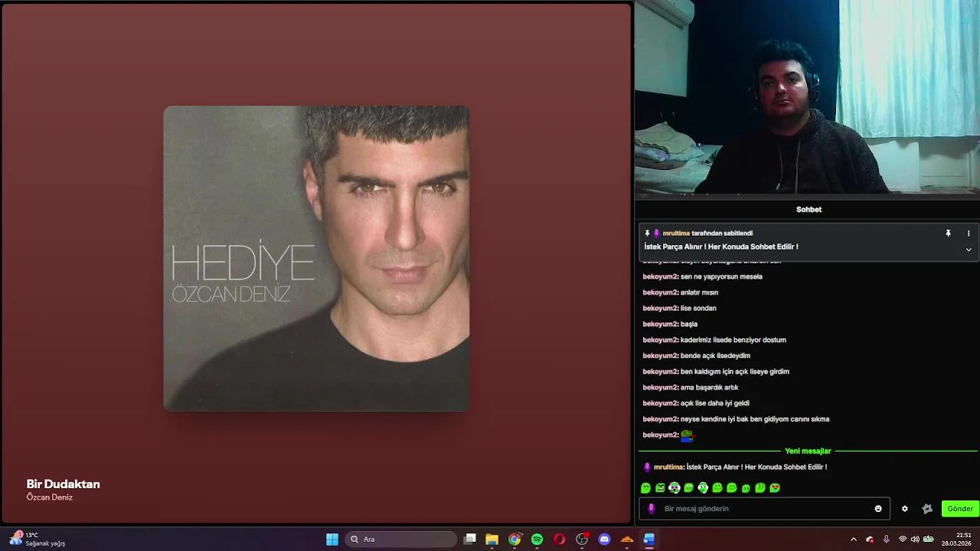Focus the 'Bir mesaj gönderin' chat input
Screen dimensions: 980x551
tap(764, 509)
